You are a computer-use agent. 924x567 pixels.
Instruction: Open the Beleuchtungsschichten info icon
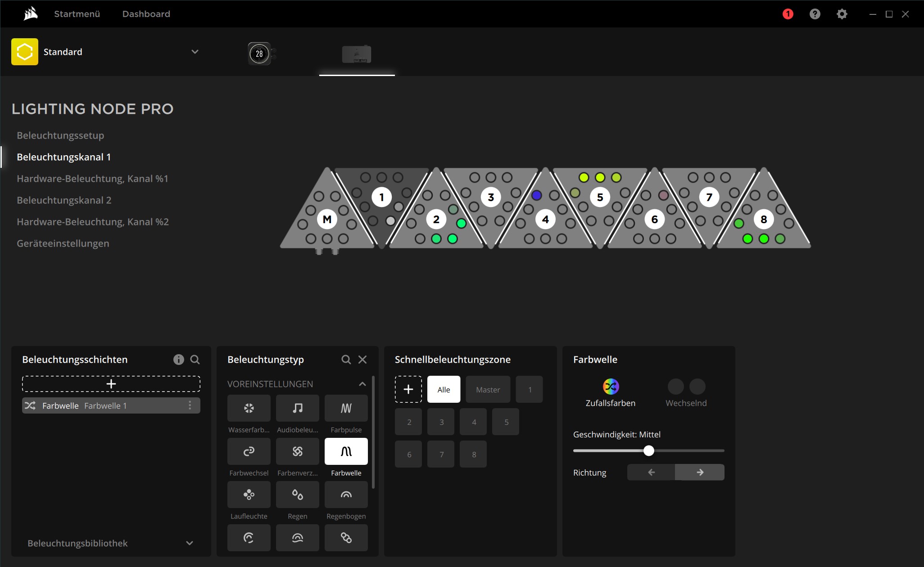pyautogui.click(x=178, y=360)
